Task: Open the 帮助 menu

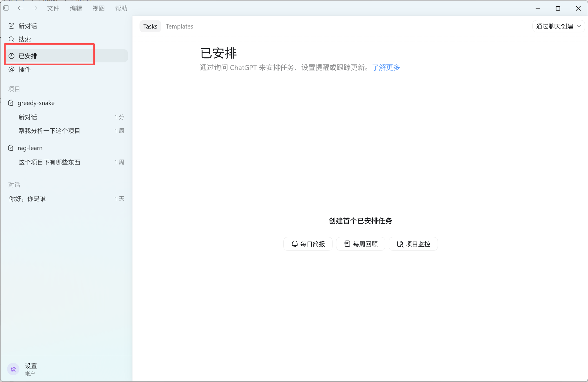Action: click(121, 8)
